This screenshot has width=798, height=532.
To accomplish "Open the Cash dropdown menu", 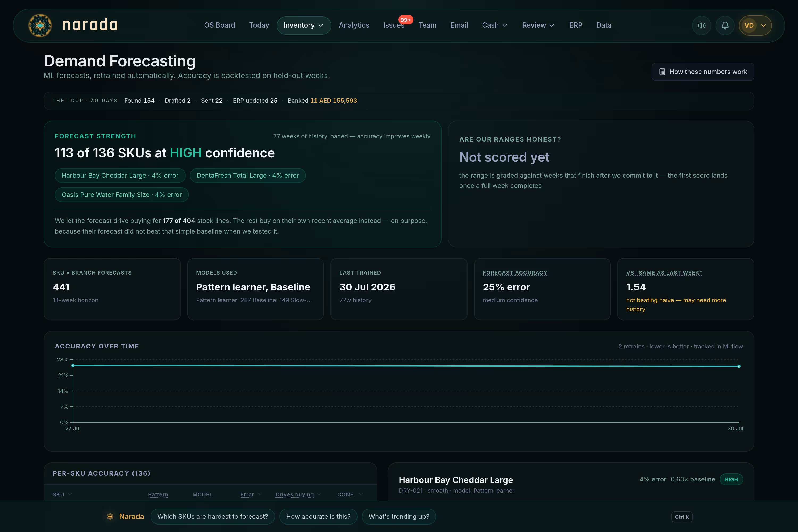I will coord(495,26).
